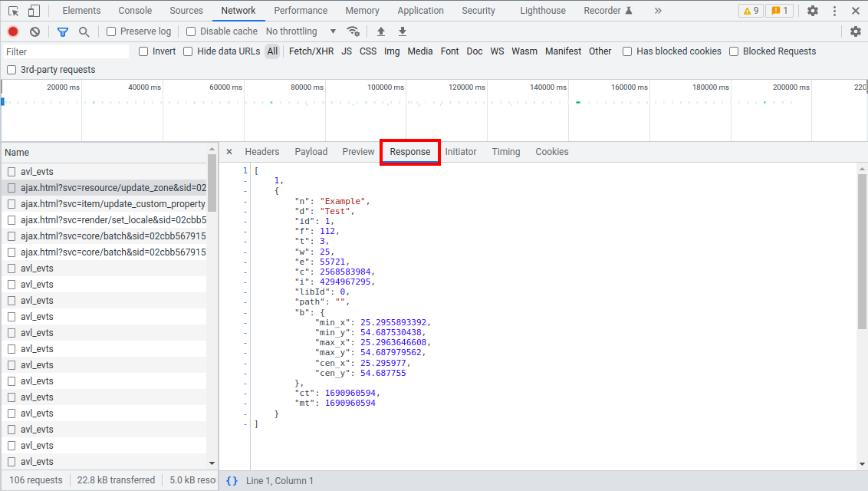Pretty print the response with braces icon
Screen dimensions: 868x491
pos(232,481)
